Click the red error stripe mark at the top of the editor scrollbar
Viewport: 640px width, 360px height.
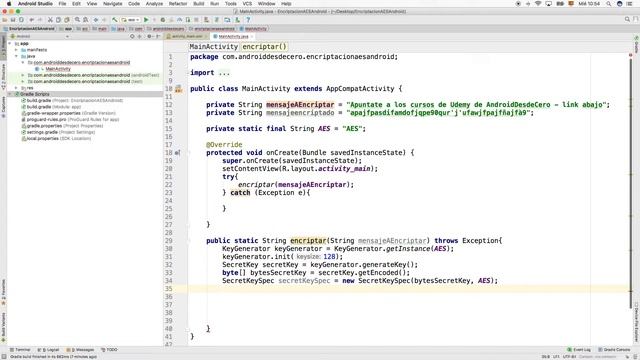(631, 55)
